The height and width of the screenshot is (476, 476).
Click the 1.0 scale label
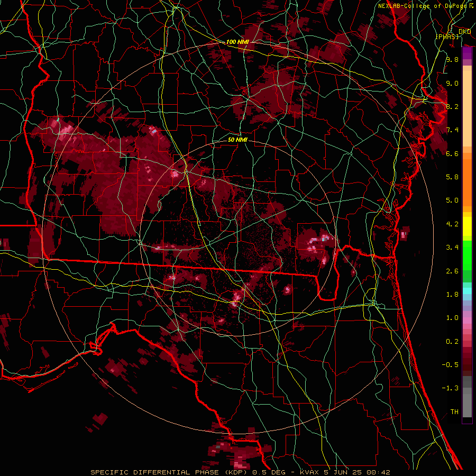[x=452, y=318]
